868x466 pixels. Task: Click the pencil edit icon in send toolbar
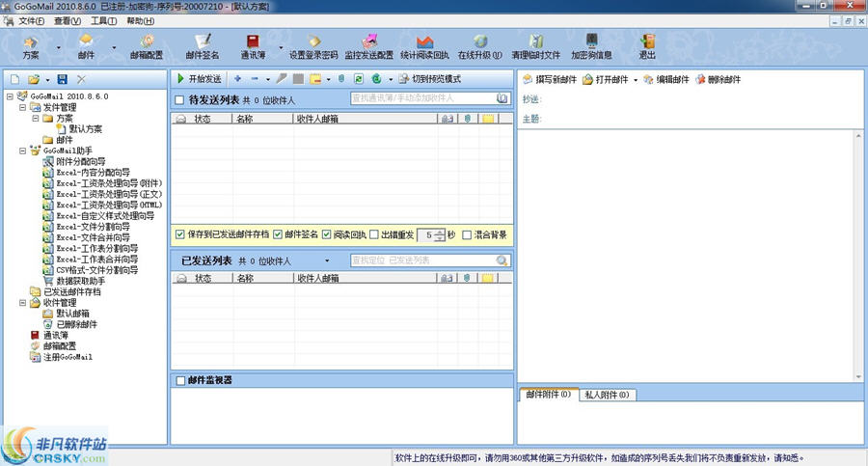pyautogui.click(x=282, y=79)
